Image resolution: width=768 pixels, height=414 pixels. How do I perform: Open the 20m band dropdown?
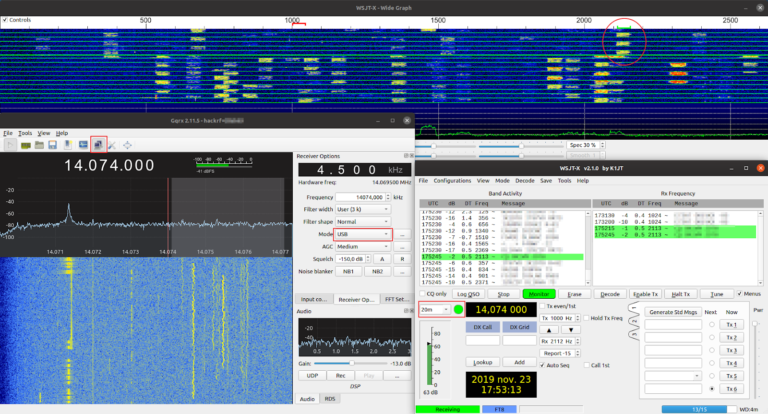pyautogui.click(x=435, y=310)
